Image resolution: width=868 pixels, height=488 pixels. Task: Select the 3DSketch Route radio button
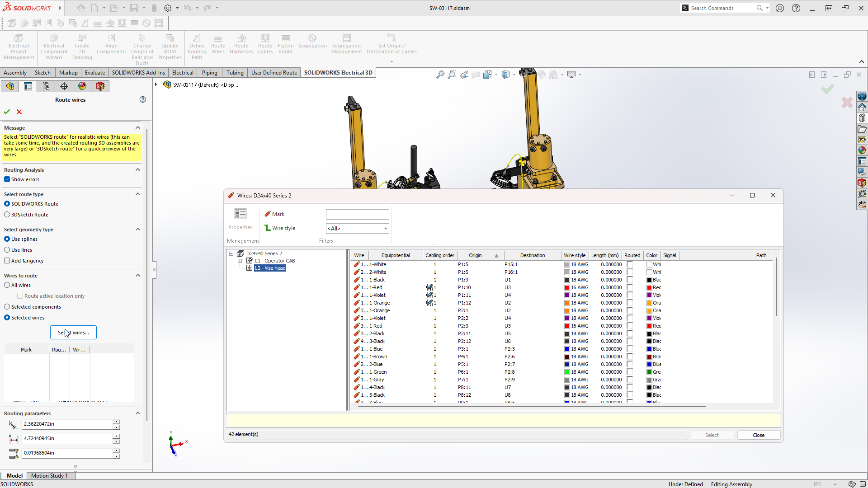pyautogui.click(x=7, y=215)
